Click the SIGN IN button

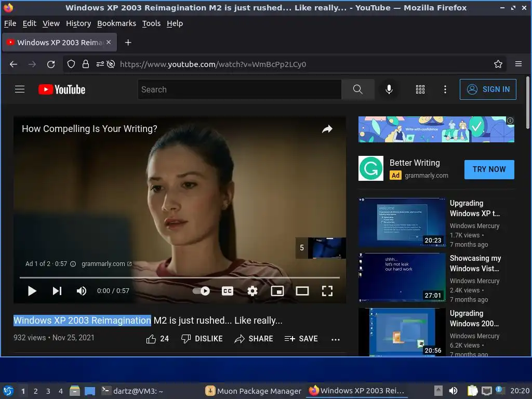pos(488,89)
